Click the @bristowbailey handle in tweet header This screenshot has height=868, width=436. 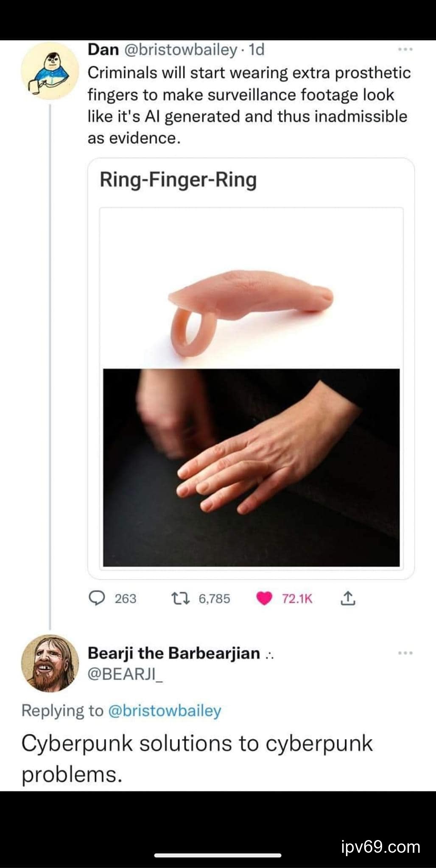click(180, 50)
